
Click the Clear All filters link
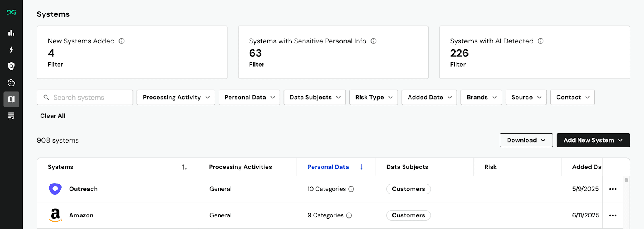(x=53, y=116)
